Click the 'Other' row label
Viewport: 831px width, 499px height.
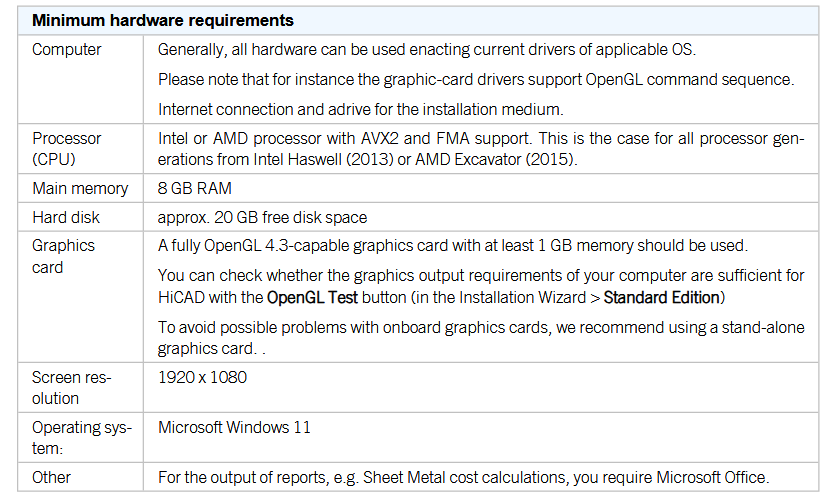(x=51, y=477)
